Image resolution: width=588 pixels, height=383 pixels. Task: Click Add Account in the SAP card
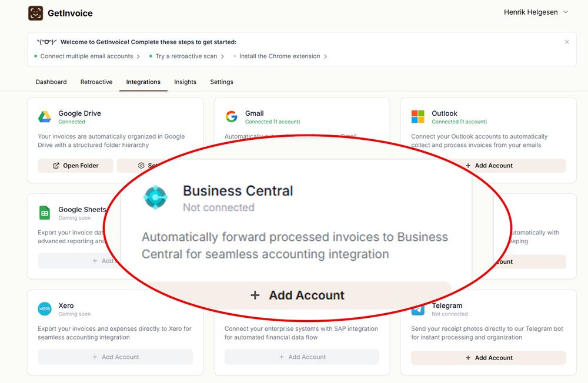[x=302, y=357]
